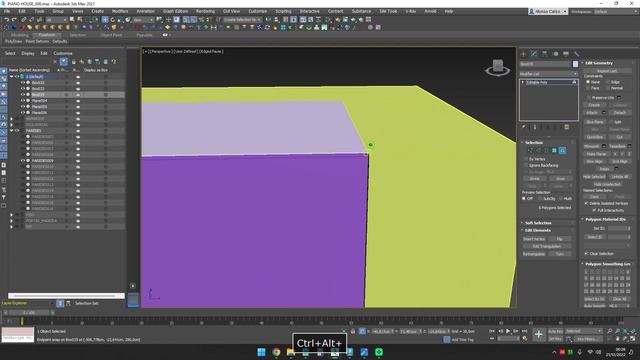Open the Motion command panel tab

coord(555,54)
